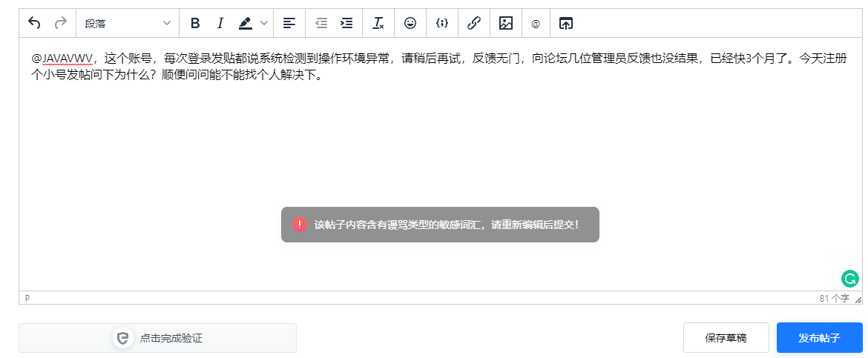Save the post via 保存草稿
The width and height of the screenshot is (868, 358).
point(726,337)
